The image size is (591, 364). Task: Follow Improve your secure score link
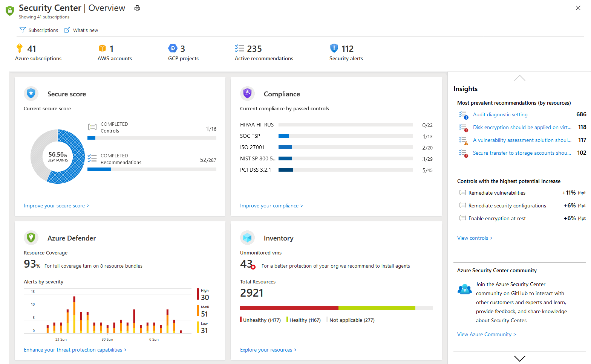(57, 206)
